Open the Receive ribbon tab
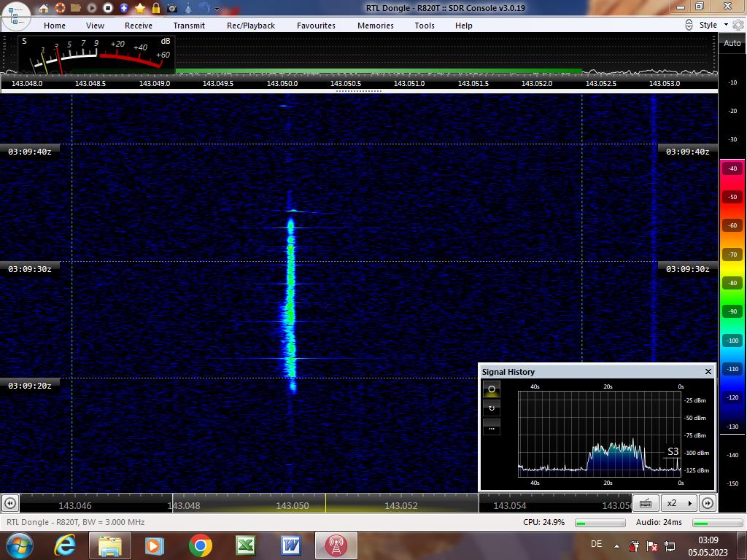The image size is (747, 560). pyautogui.click(x=139, y=26)
